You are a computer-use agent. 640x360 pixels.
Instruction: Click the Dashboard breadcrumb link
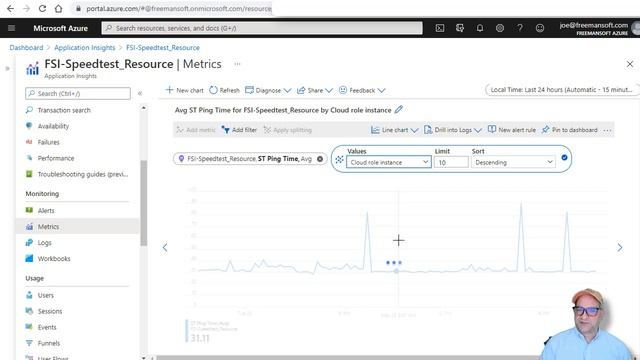pyautogui.click(x=26, y=48)
